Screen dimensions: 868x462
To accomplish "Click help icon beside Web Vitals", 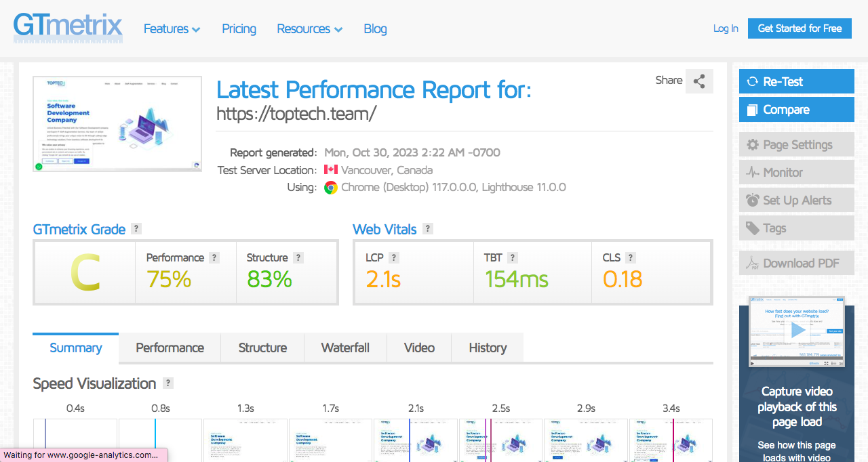I will (428, 229).
